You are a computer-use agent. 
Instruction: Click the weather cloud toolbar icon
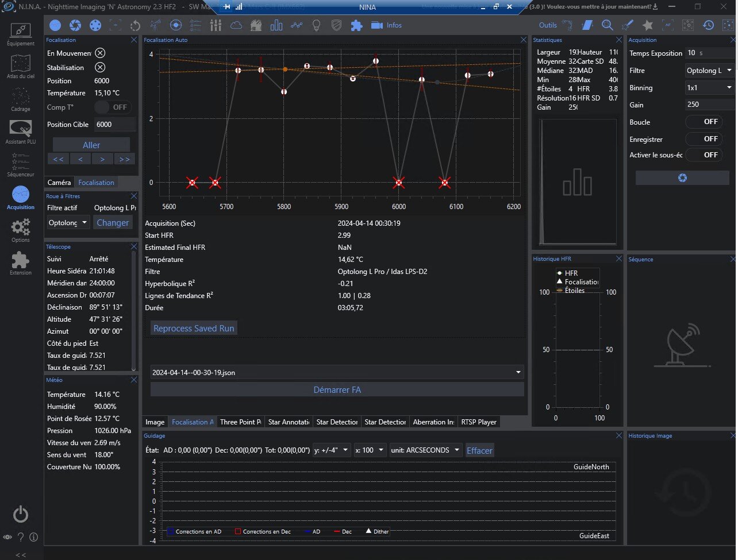click(236, 25)
